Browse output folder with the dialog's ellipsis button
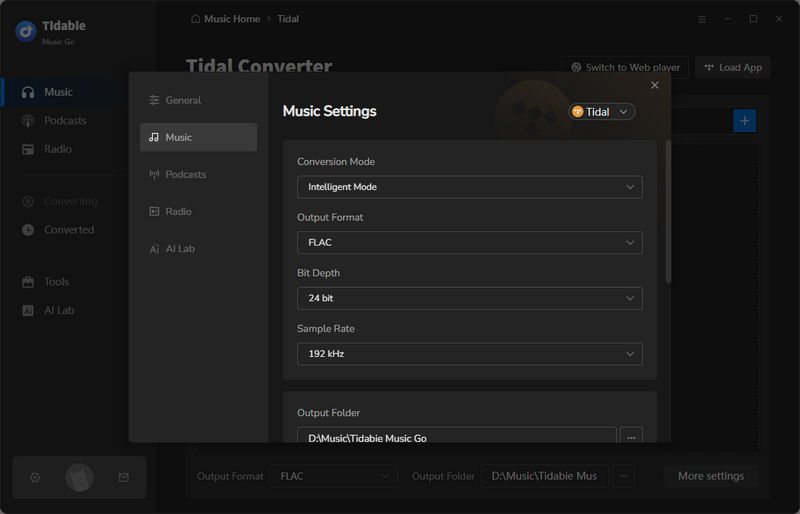 (x=631, y=435)
